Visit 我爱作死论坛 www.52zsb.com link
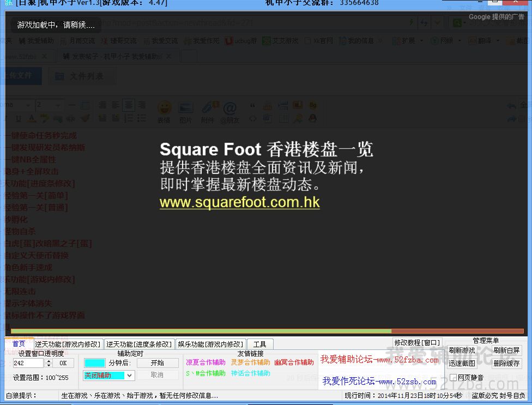Image resolution: width=532 pixels, height=405 pixels. click(379, 381)
